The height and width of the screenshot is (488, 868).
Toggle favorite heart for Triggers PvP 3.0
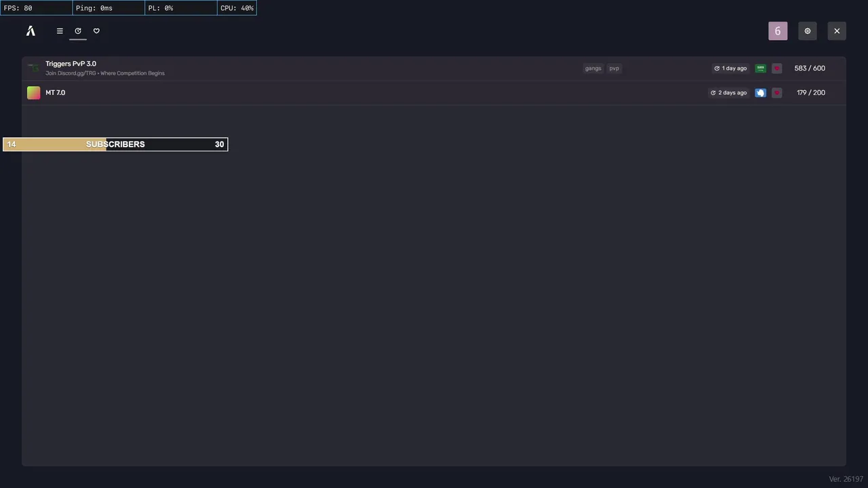coord(777,68)
